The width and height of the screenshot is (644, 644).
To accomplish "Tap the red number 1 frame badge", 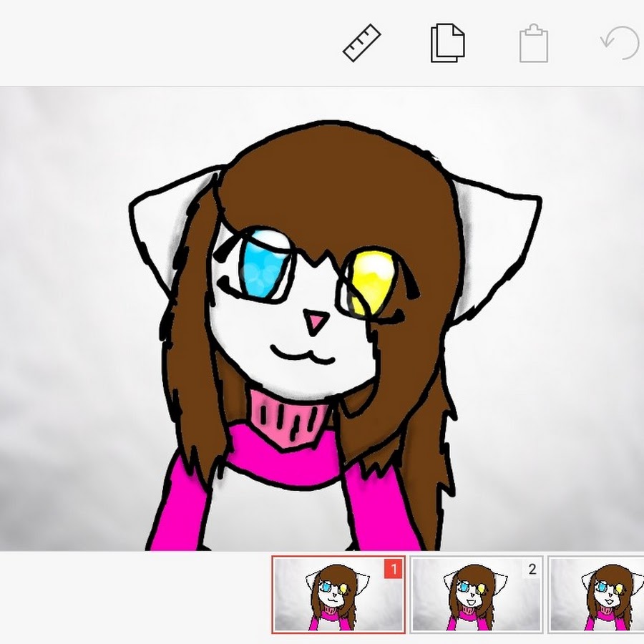I will [394, 569].
